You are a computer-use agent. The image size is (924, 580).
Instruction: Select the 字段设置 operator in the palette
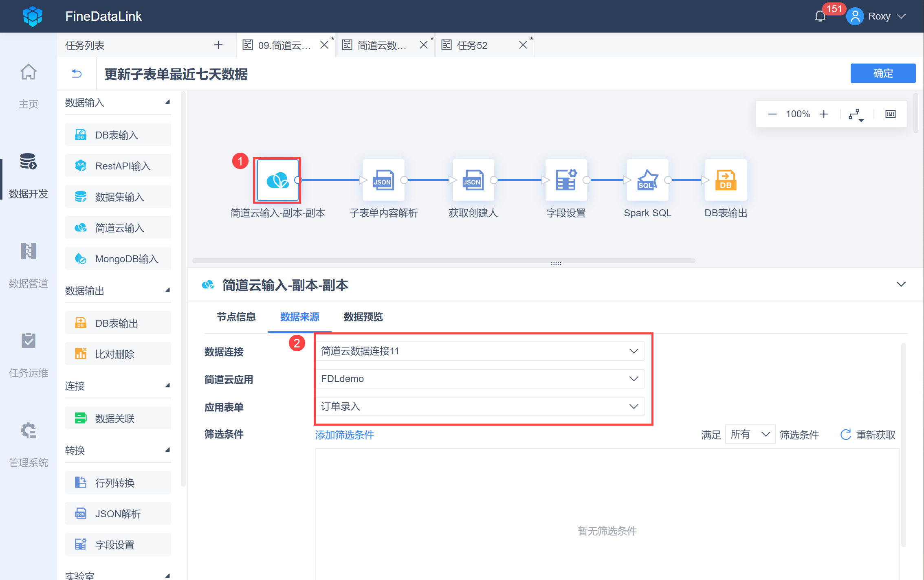[x=118, y=545]
